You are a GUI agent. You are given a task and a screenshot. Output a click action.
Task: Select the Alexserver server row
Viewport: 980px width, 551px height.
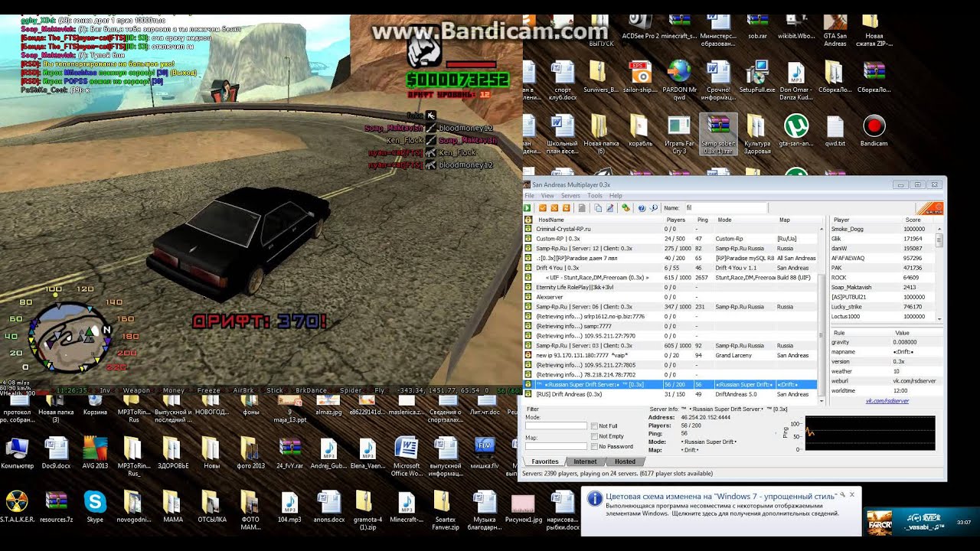(671, 297)
